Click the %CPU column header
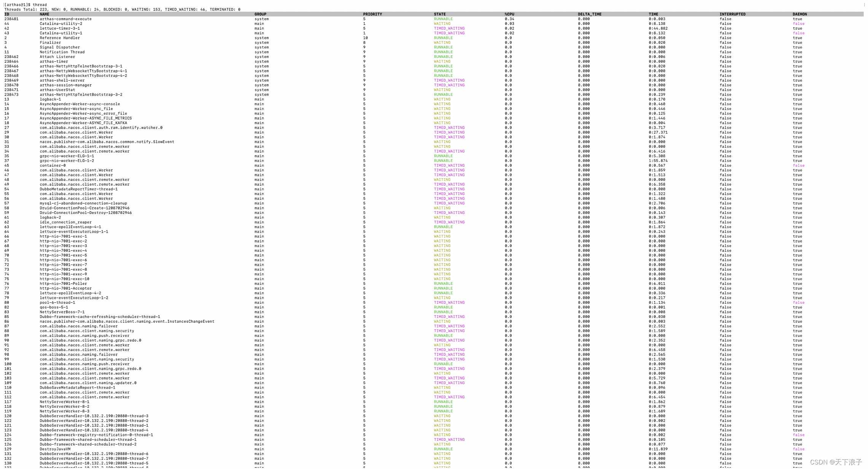 pyautogui.click(x=509, y=14)
